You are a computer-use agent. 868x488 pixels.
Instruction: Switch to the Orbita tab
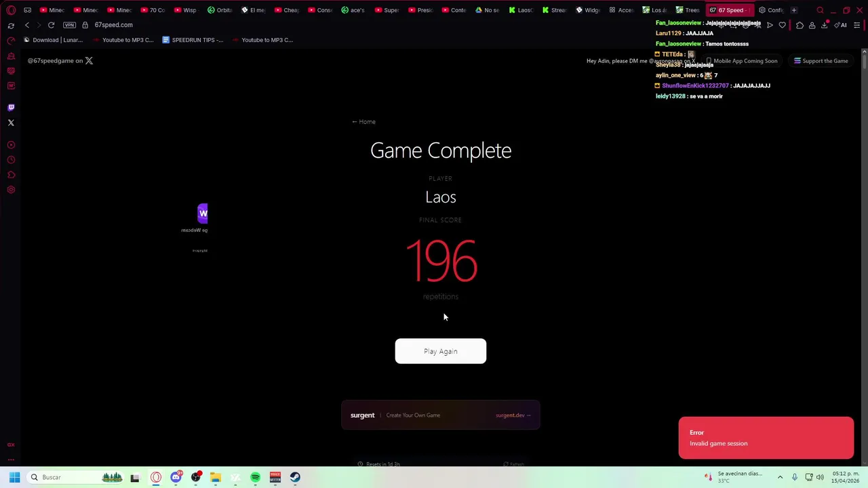(x=219, y=10)
